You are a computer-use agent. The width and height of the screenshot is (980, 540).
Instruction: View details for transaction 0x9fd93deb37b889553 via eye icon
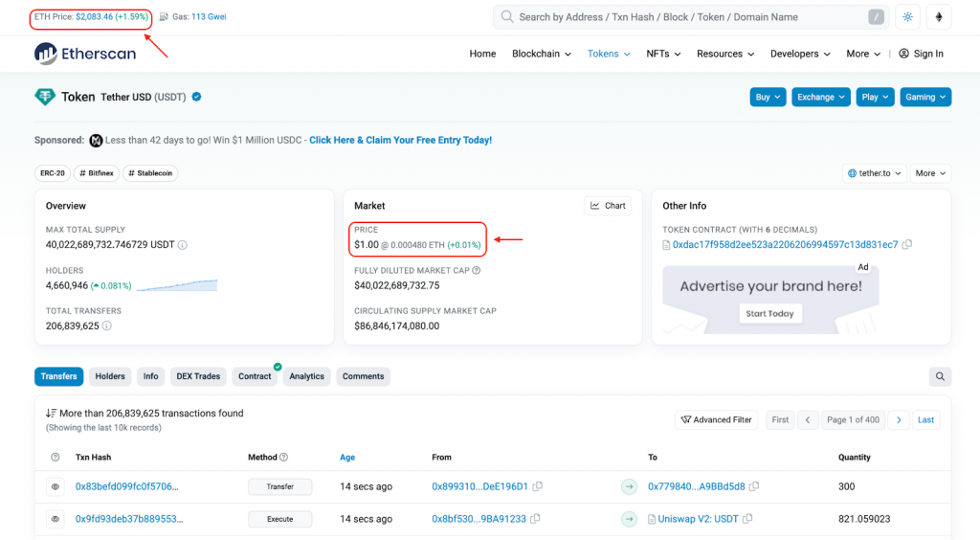[x=55, y=519]
